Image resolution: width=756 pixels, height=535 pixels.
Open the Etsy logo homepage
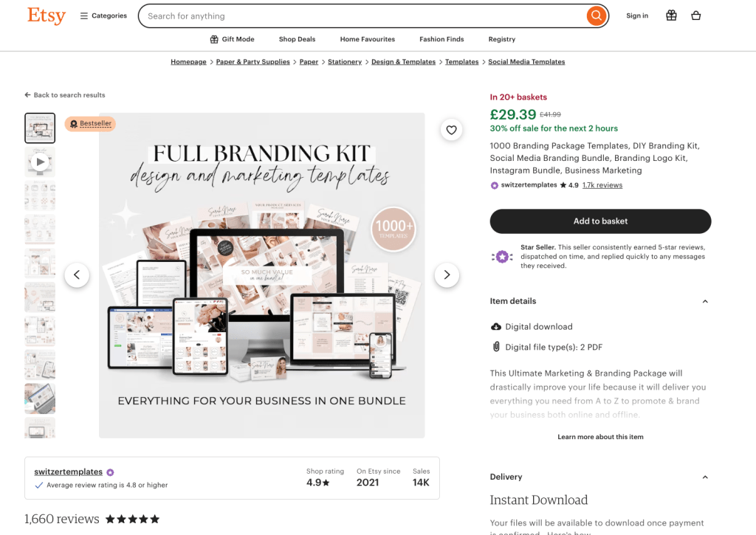pyautogui.click(x=47, y=15)
